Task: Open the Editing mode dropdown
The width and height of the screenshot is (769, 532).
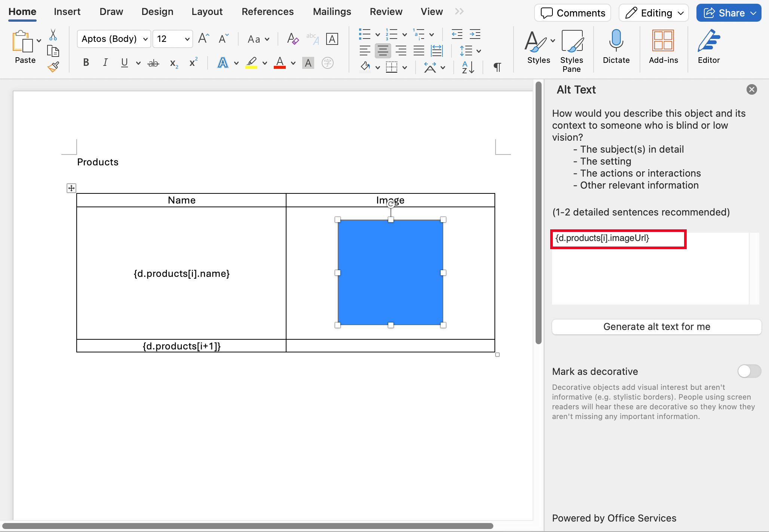Action: coord(654,13)
